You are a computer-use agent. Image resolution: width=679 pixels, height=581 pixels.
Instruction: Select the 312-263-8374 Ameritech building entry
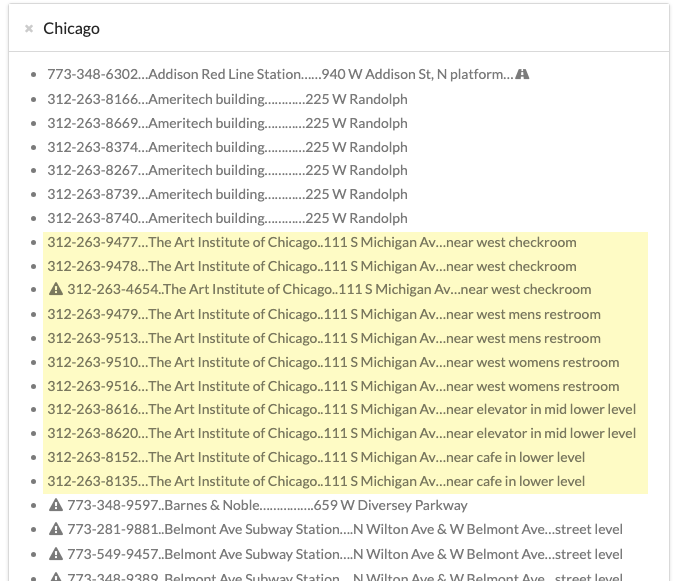point(227,147)
